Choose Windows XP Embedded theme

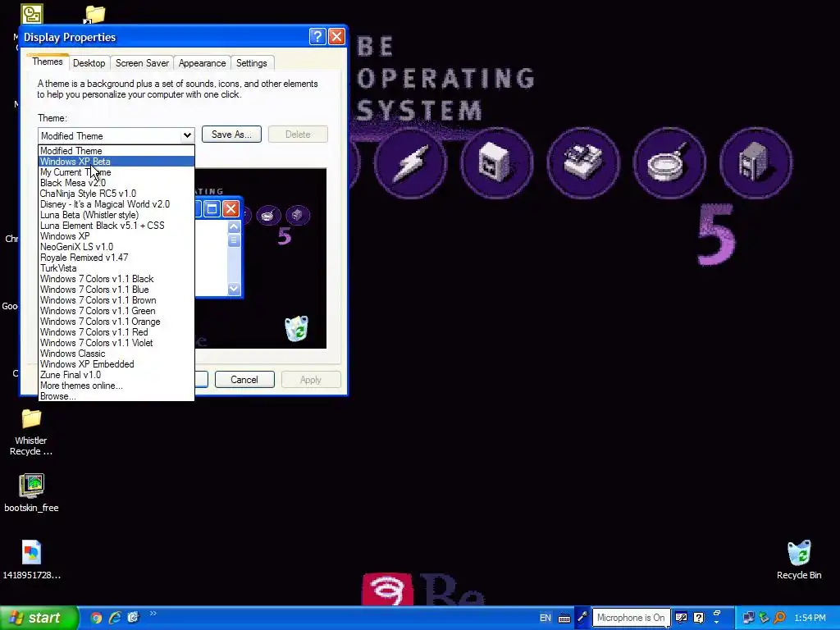(x=116, y=364)
